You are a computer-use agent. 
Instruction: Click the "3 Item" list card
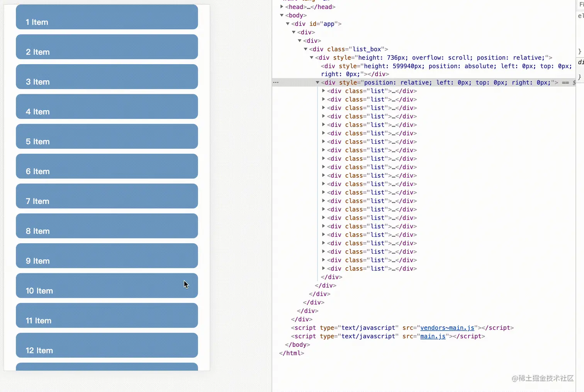pyautogui.click(x=107, y=76)
